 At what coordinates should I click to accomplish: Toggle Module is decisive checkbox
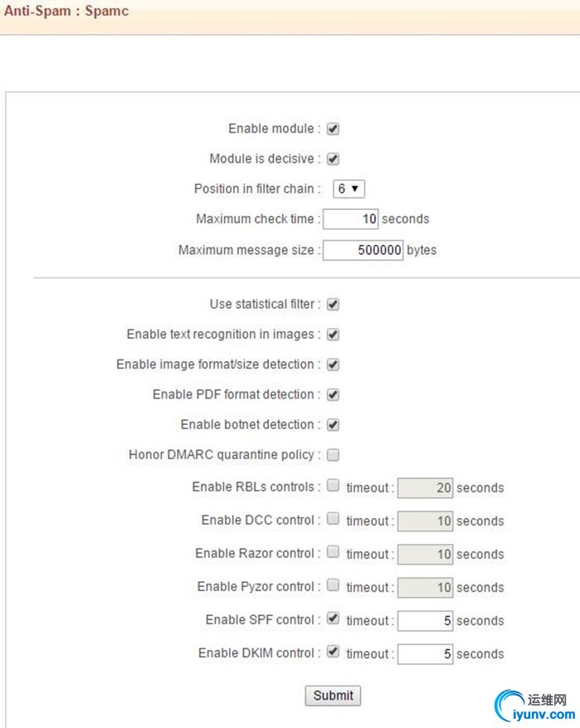click(333, 159)
